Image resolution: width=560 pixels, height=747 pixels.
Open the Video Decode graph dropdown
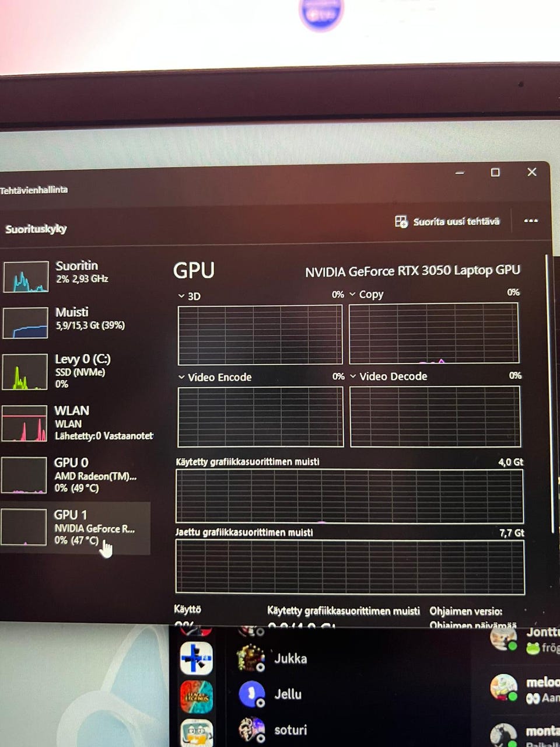pos(353,376)
